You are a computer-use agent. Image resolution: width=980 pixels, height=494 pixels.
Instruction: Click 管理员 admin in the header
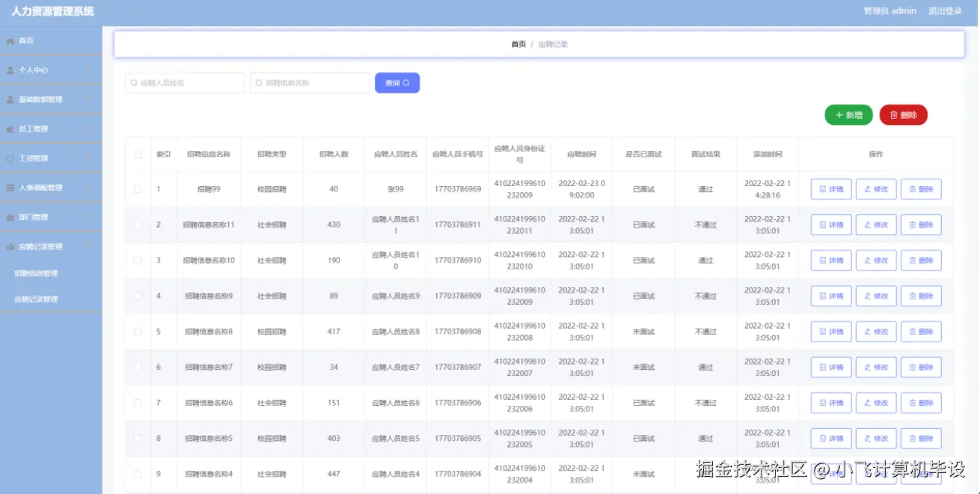coord(889,10)
